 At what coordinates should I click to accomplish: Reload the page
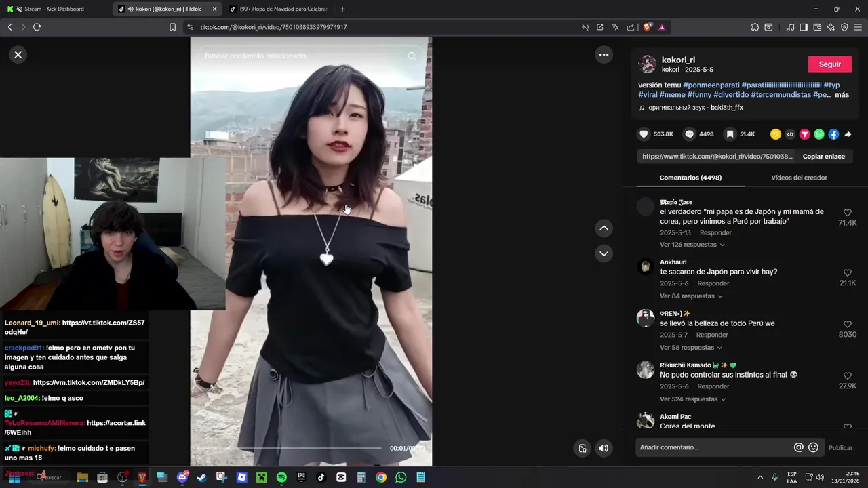click(37, 27)
